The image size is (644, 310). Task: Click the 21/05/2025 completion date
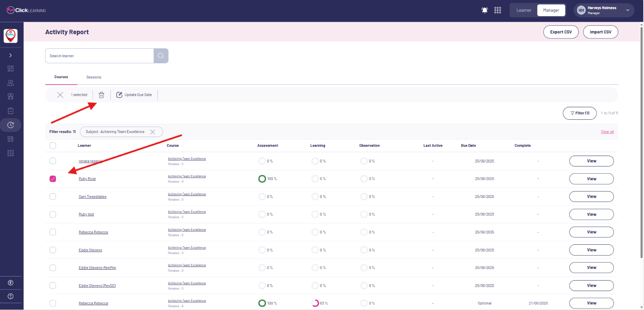pyautogui.click(x=538, y=303)
